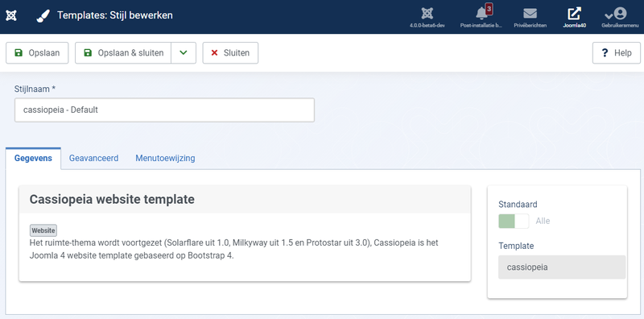The height and width of the screenshot is (319, 644).
Task: Click the Website badge label
Action: coord(43,230)
